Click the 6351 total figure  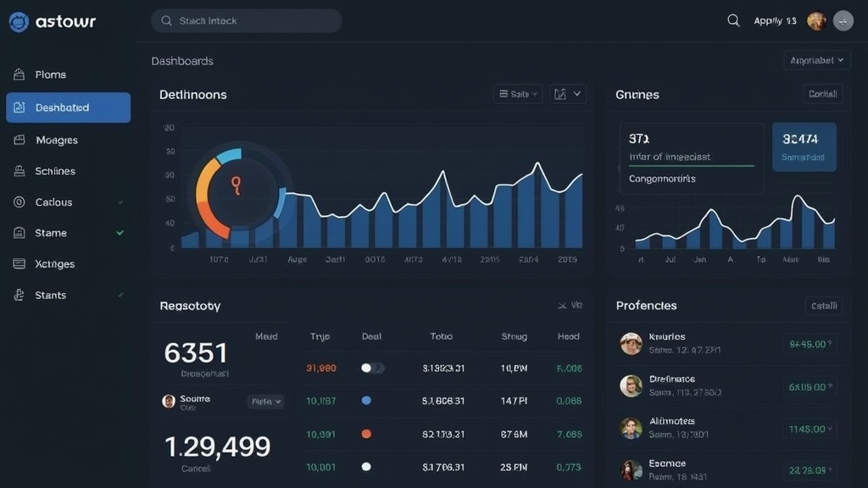pyautogui.click(x=196, y=353)
